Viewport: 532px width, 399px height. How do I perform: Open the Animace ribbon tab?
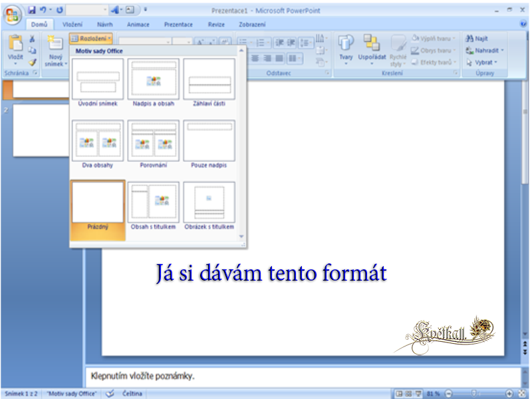[138, 25]
